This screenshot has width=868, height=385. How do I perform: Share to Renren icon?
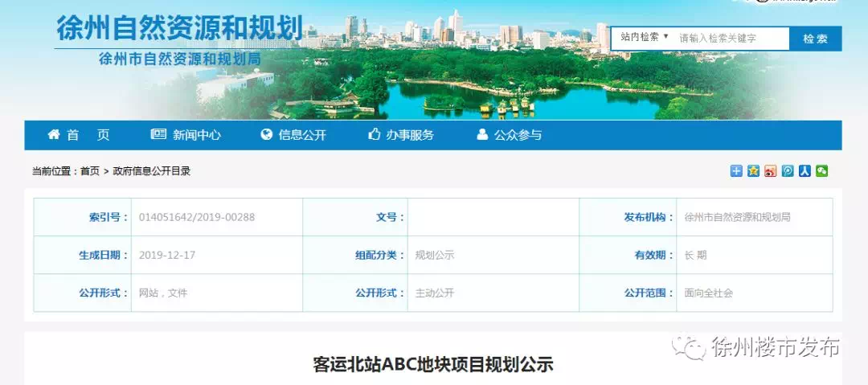pos(805,171)
